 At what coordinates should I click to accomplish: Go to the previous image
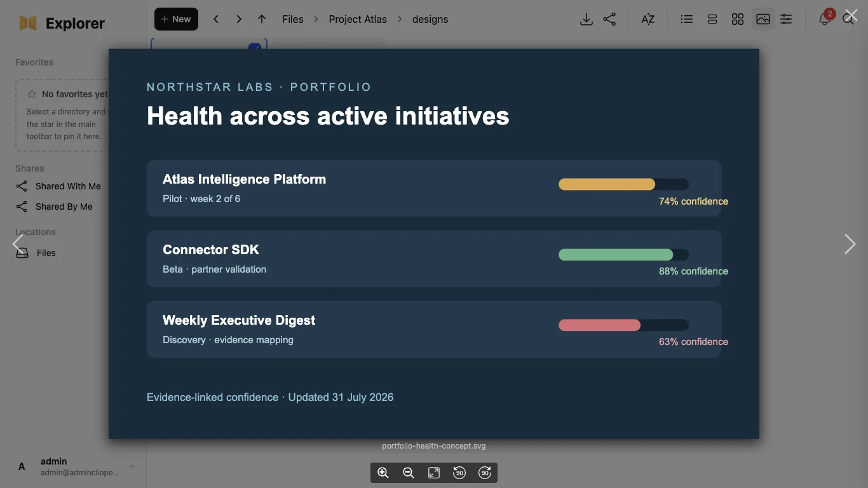click(x=18, y=244)
